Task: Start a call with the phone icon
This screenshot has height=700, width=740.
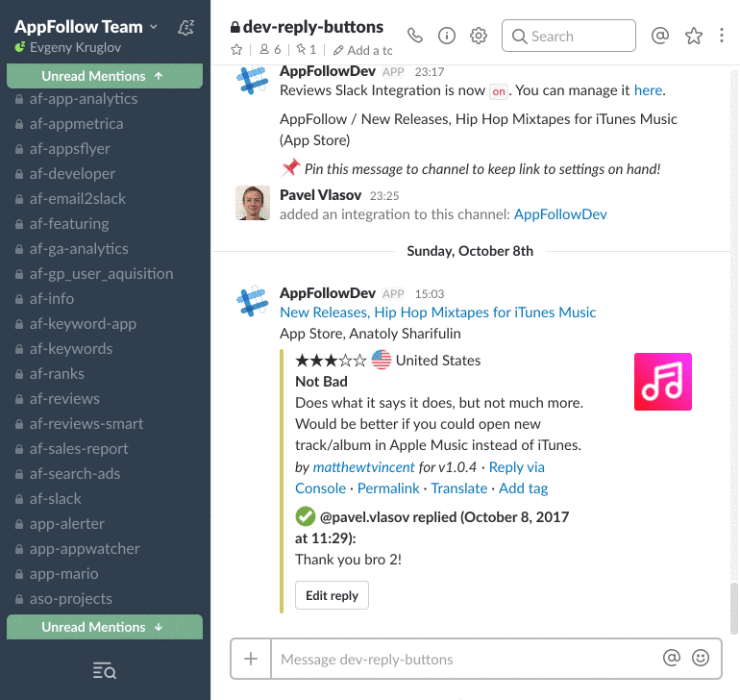Action: coord(415,36)
